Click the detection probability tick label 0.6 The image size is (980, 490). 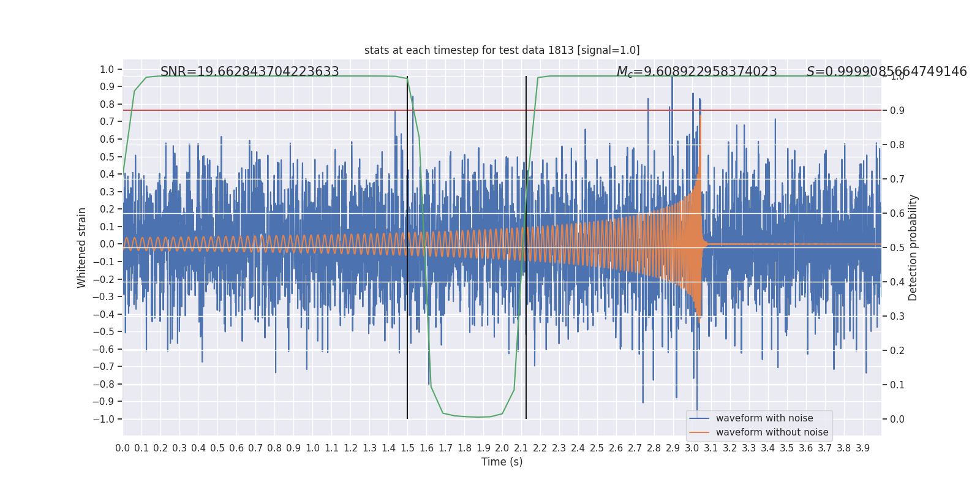pyautogui.click(x=897, y=214)
